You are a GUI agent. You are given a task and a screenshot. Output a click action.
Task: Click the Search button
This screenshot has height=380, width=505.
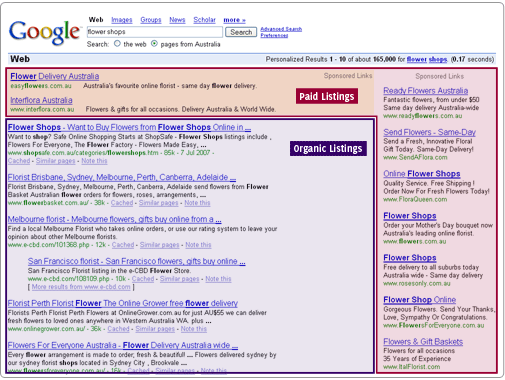(241, 32)
